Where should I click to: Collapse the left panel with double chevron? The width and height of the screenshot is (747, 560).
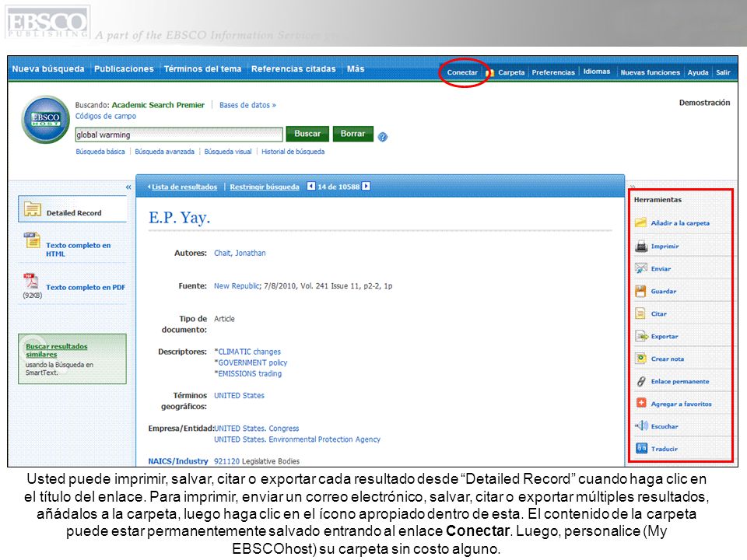coord(128,187)
